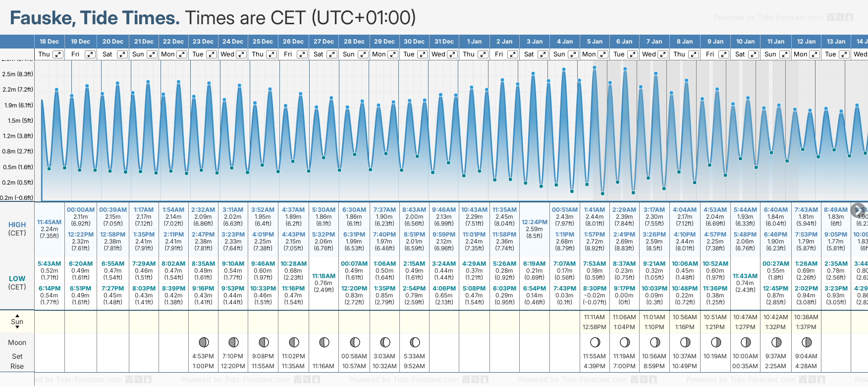Select the moon phase icon for 30 Dec
Viewport: 868px width, 386px height.
[x=415, y=342]
